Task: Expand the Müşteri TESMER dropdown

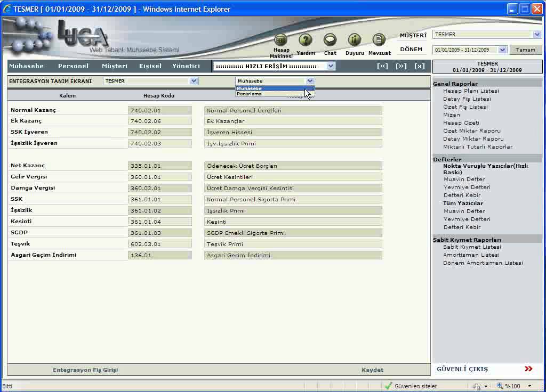Action: pos(536,35)
